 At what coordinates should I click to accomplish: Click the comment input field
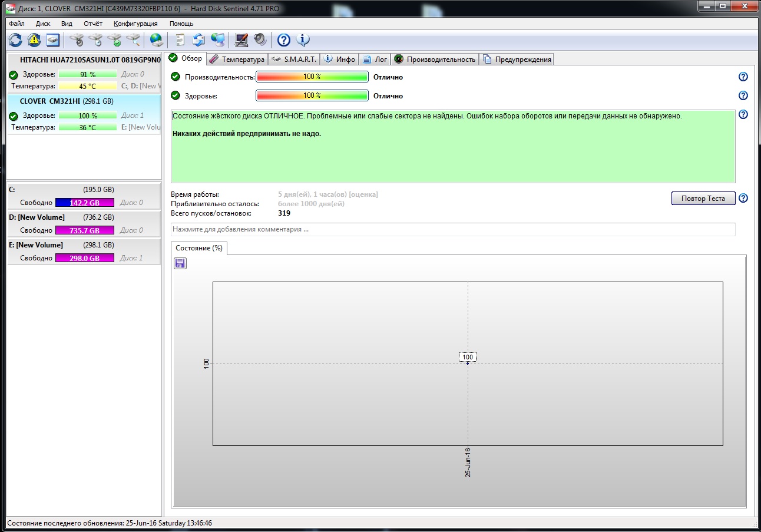coord(452,229)
